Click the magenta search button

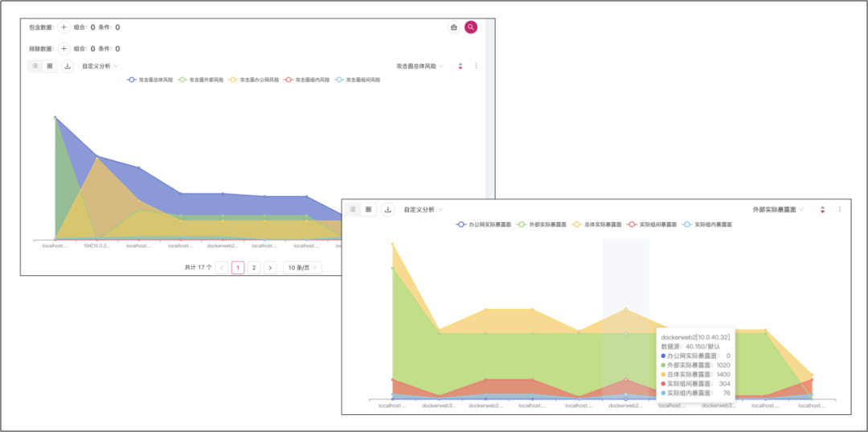pos(470,27)
